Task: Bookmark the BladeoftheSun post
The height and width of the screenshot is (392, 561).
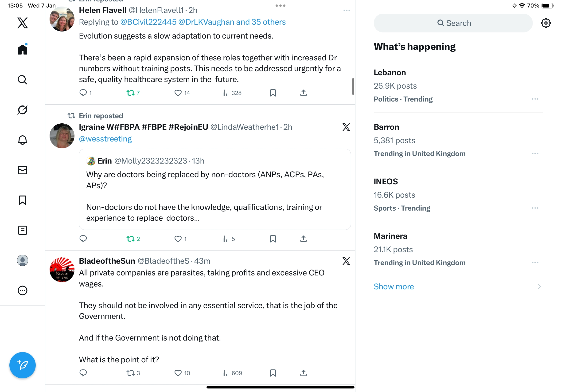Action: coord(273,373)
